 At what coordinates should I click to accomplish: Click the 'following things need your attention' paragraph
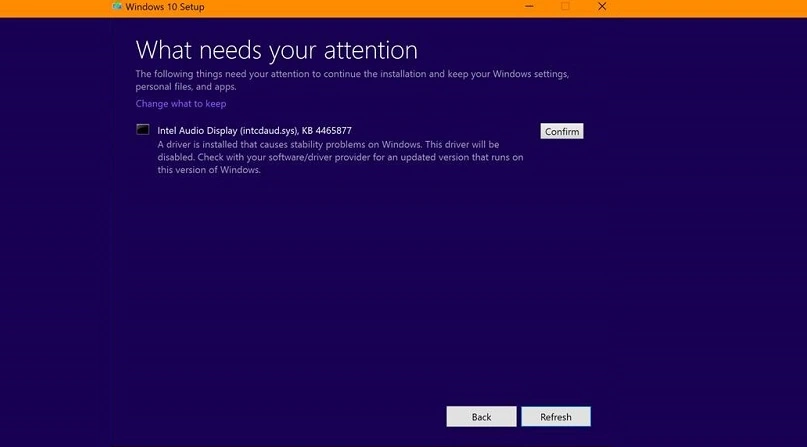coord(352,80)
